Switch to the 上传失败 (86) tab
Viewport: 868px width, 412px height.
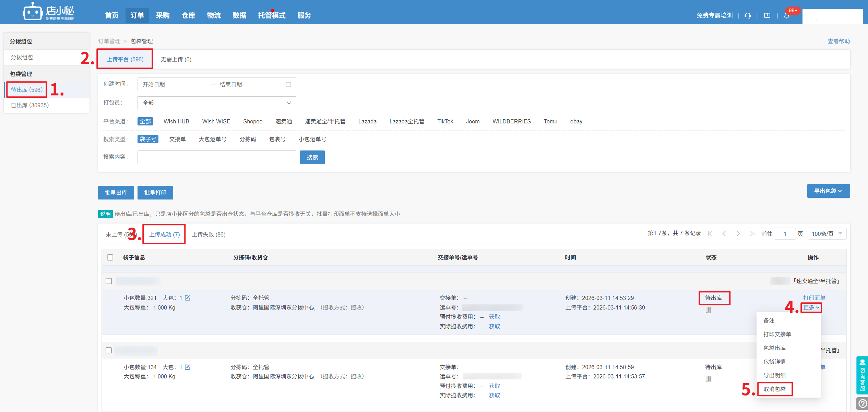(x=209, y=234)
